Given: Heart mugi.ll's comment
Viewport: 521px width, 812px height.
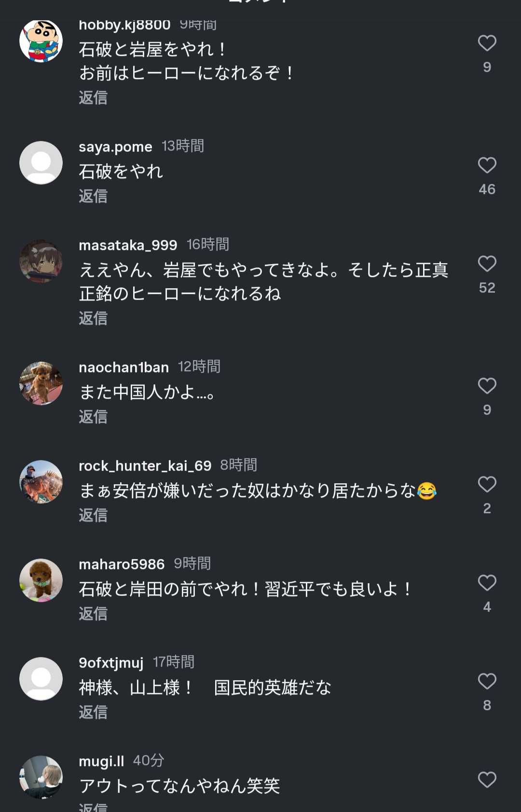Looking at the screenshot, I should [x=487, y=780].
